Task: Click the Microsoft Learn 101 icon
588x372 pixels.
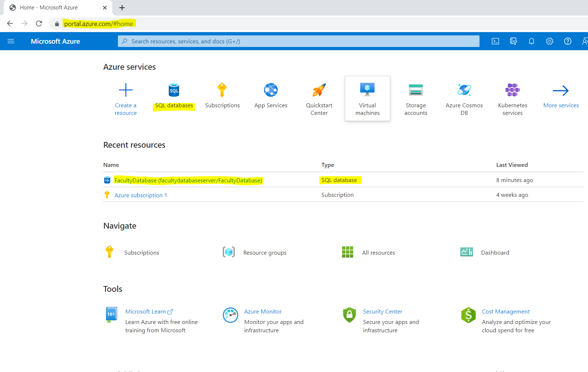Action: [111, 315]
